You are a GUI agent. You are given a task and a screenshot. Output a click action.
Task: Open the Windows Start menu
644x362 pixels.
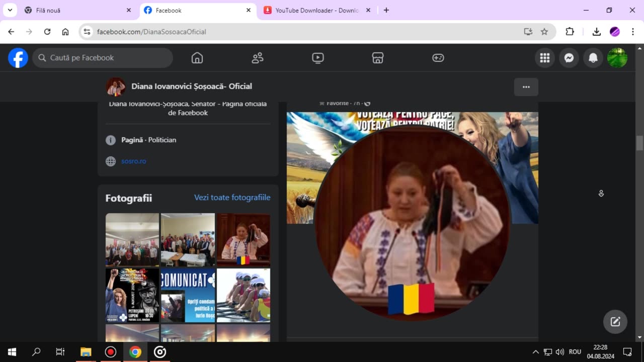(12, 352)
